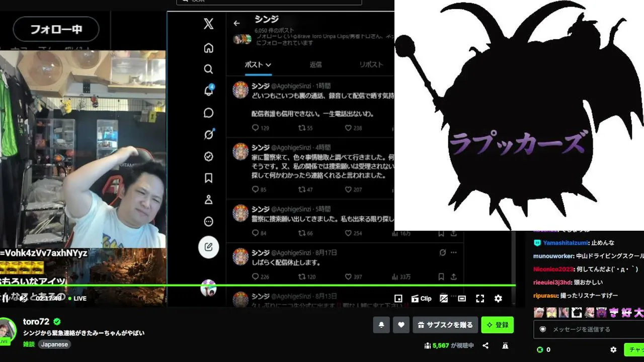The height and width of the screenshot is (362, 644).
Task: Reply to the 8月17日 post showing 226
Action: [260, 277]
